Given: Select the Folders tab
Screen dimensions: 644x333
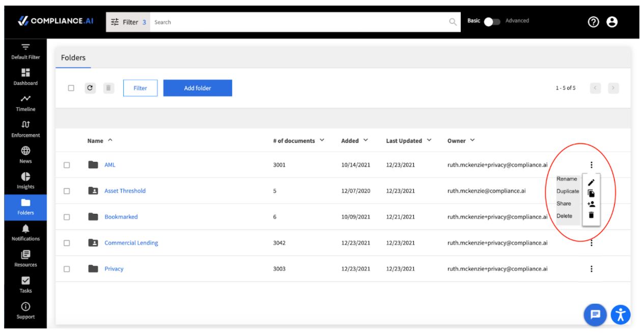Looking at the screenshot, I should click(x=73, y=58).
